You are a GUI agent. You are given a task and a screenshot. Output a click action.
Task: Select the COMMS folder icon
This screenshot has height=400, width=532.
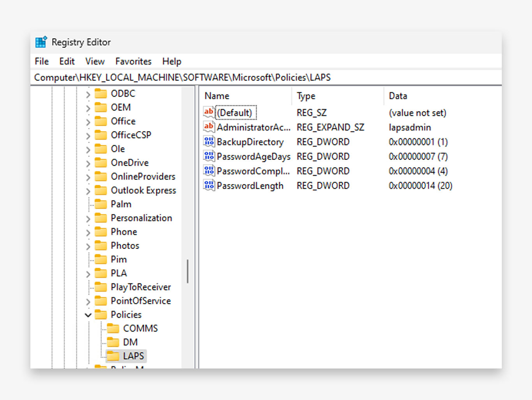113,328
